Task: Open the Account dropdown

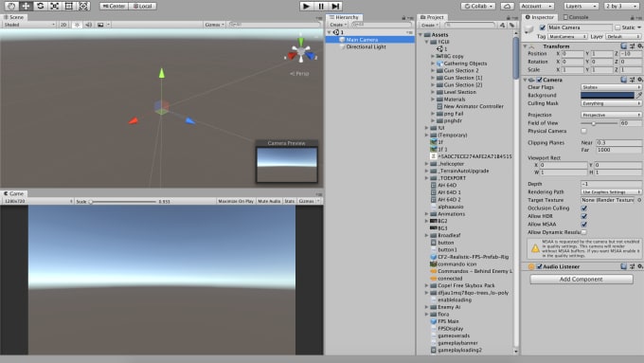Action: [537, 7]
